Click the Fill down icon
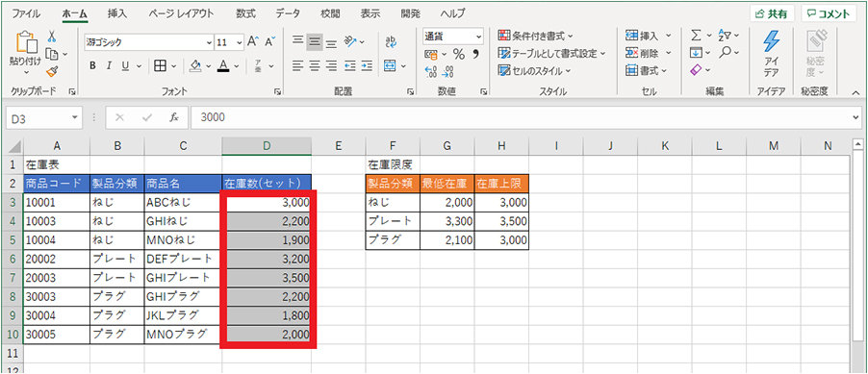The image size is (868, 374). tap(697, 53)
